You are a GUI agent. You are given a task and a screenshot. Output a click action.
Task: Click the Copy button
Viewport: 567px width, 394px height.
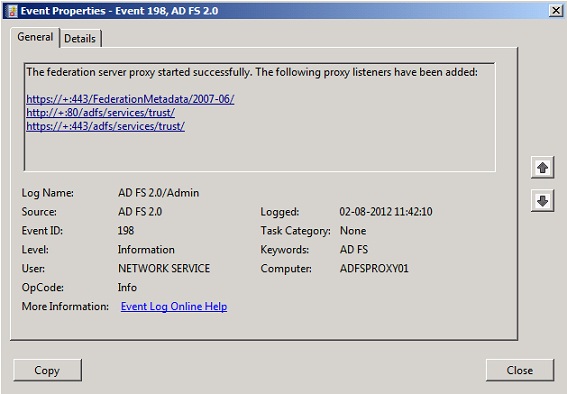[47, 370]
